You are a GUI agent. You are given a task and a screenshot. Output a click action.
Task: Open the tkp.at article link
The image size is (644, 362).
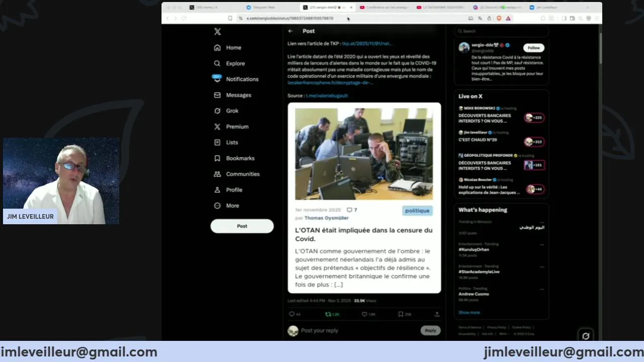pos(367,44)
